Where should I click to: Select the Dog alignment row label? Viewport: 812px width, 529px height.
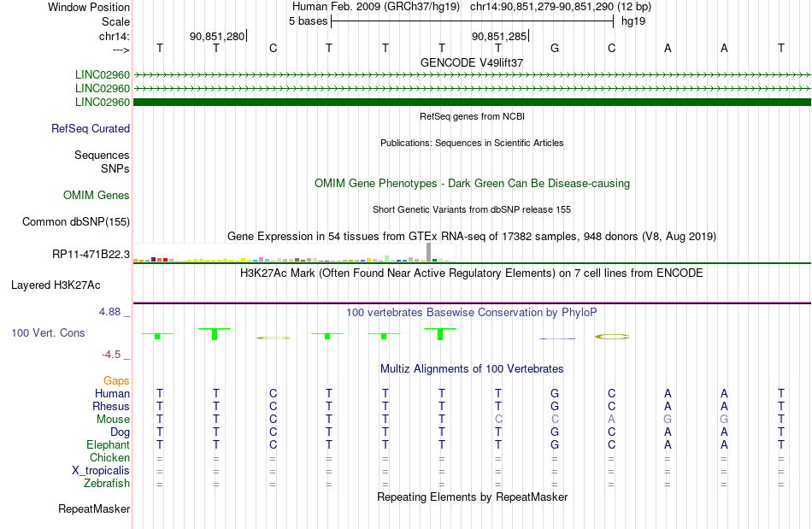coord(120,432)
